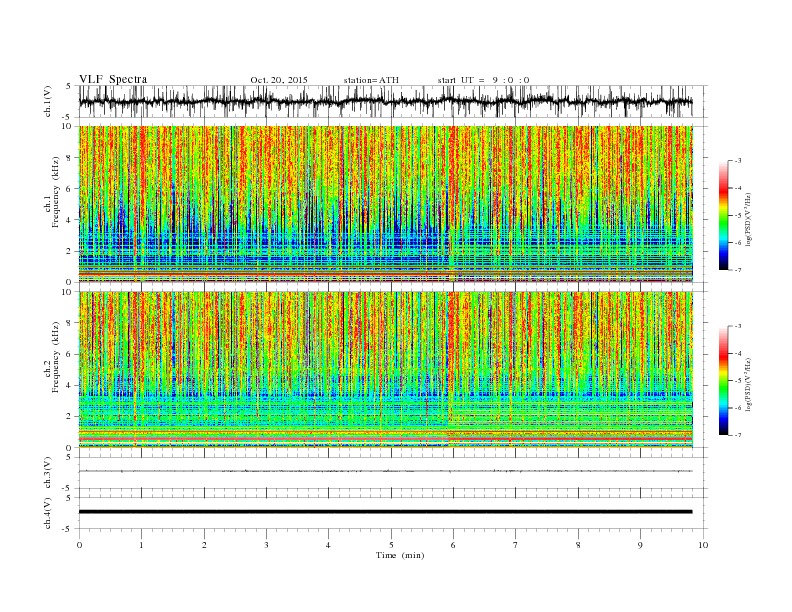Viewport: 792px width, 612px height.
Task: Click the "-7" tick on ch.2 colorbar
Action: click(x=738, y=435)
